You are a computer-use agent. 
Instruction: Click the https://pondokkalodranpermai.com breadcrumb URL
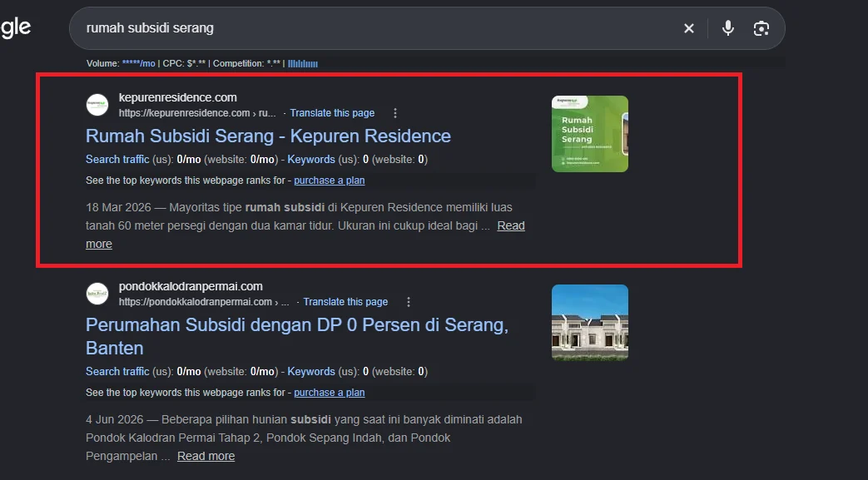204,302
